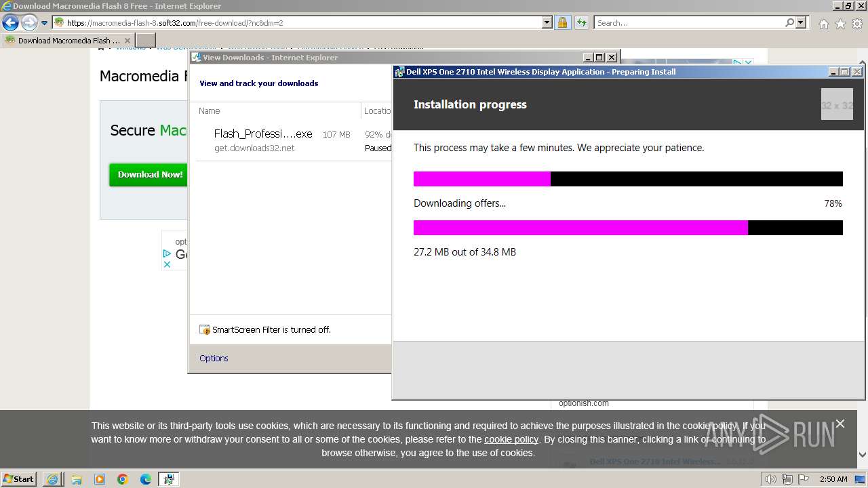Click the 2:50 AM system clock
This screenshot has width=868, height=488.
(x=833, y=479)
